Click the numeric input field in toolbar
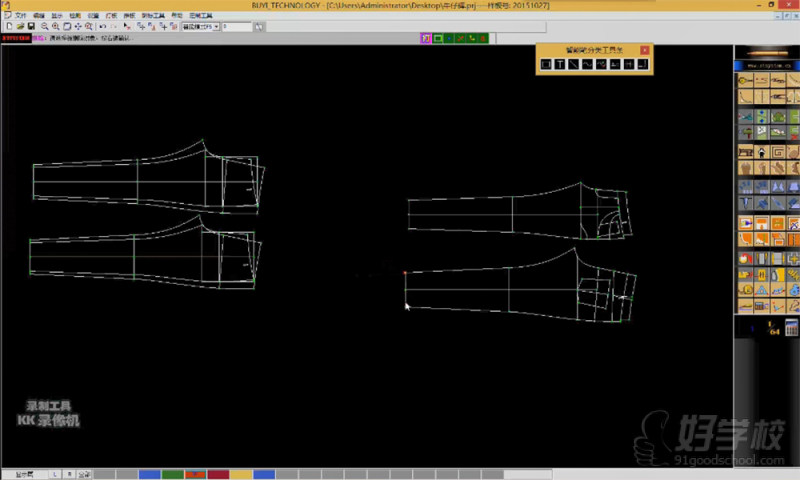Screen dimensions: 800x480 click(236, 27)
